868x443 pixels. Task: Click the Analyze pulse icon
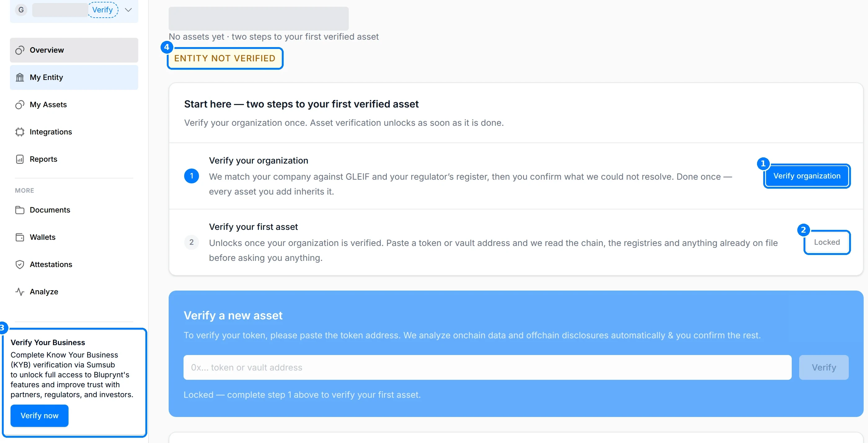pyautogui.click(x=20, y=292)
